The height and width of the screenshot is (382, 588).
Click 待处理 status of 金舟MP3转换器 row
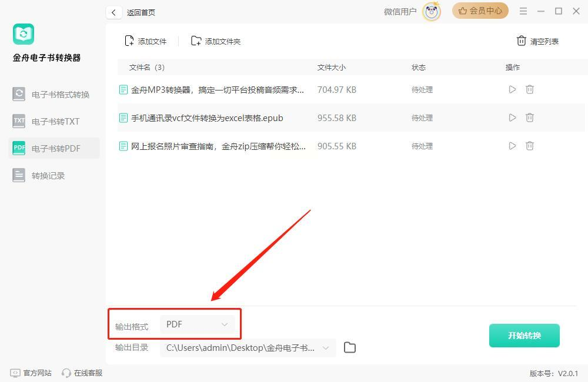tap(422, 90)
